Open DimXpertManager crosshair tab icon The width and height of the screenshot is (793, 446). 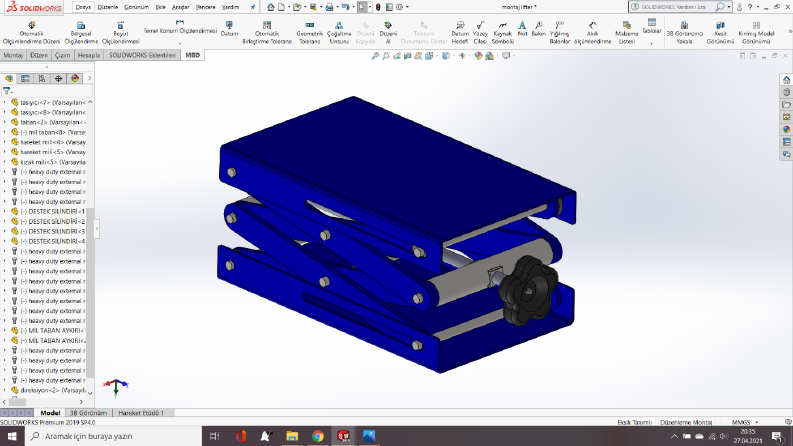point(59,78)
